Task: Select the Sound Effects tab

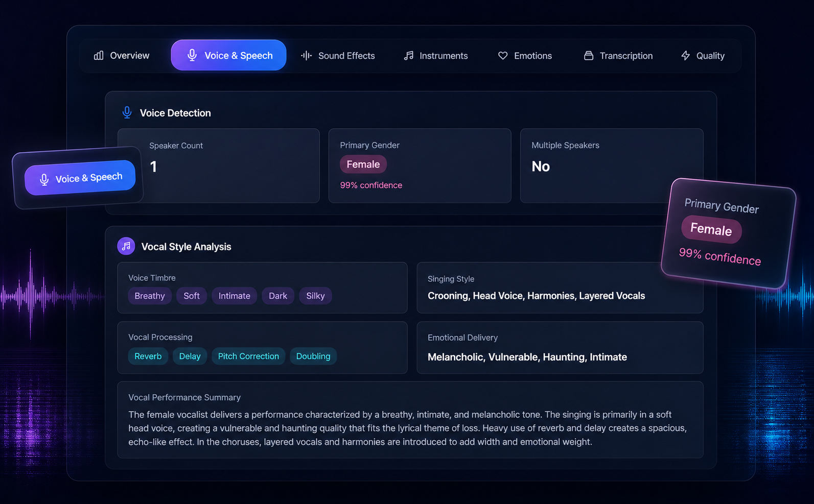Action: [338, 56]
